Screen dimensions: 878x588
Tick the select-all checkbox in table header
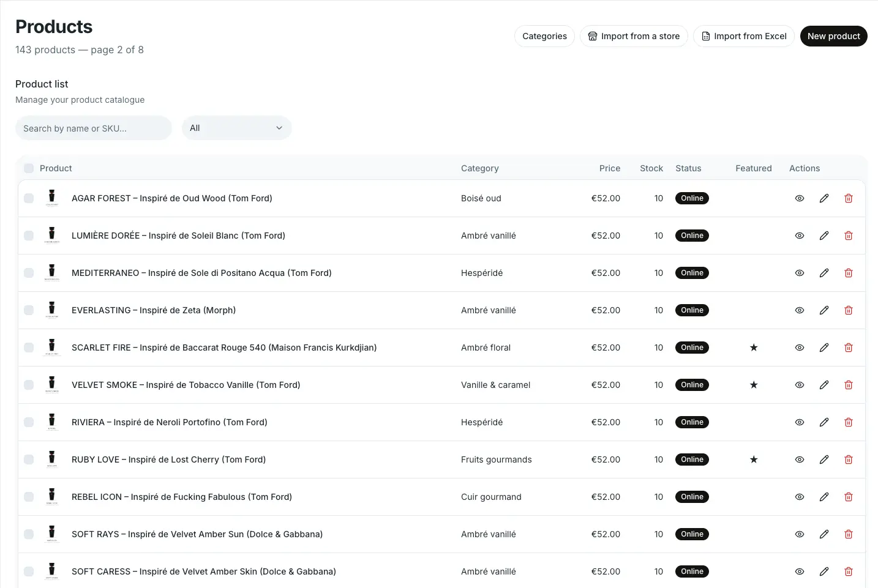coord(29,168)
